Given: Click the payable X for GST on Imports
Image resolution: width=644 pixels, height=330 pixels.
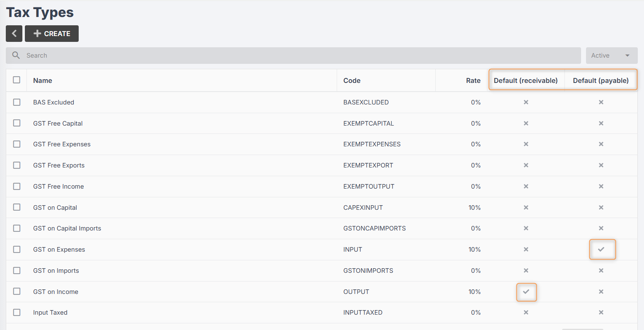Looking at the screenshot, I should [601, 270].
